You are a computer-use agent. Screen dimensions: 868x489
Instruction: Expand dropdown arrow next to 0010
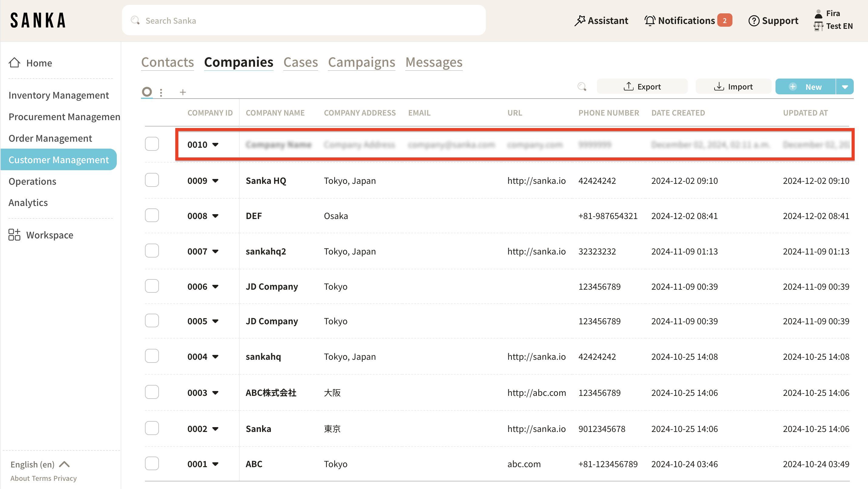point(215,145)
